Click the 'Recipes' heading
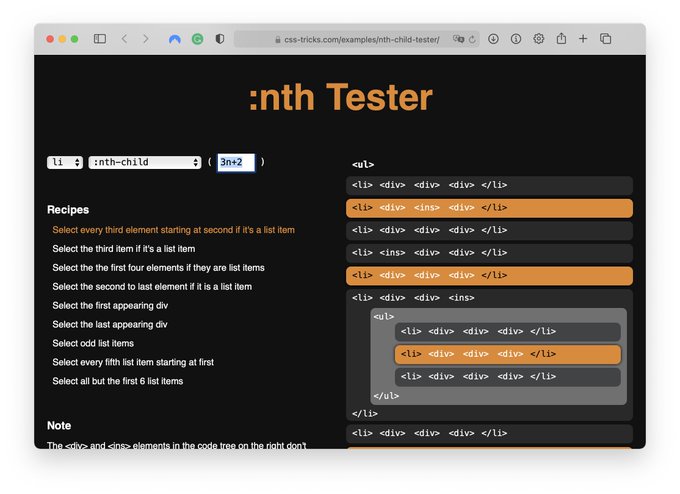This screenshot has width=680, height=494. coord(68,210)
